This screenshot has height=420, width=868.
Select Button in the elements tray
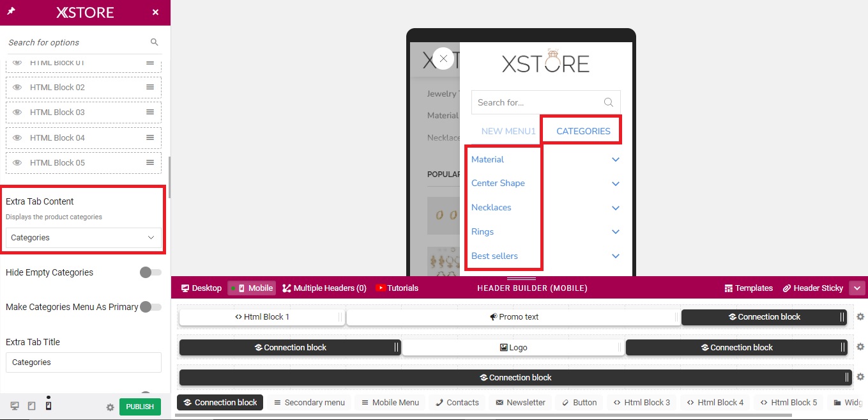click(x=579, y=402)
